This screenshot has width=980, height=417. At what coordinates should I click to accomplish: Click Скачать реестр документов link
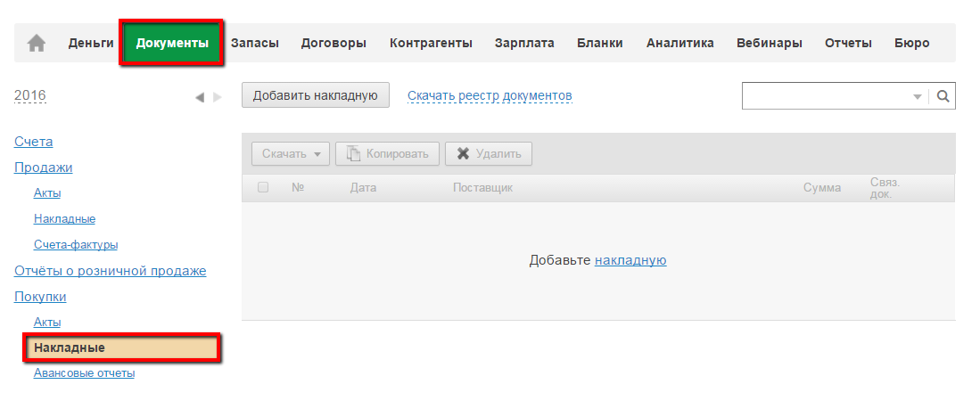490,96
